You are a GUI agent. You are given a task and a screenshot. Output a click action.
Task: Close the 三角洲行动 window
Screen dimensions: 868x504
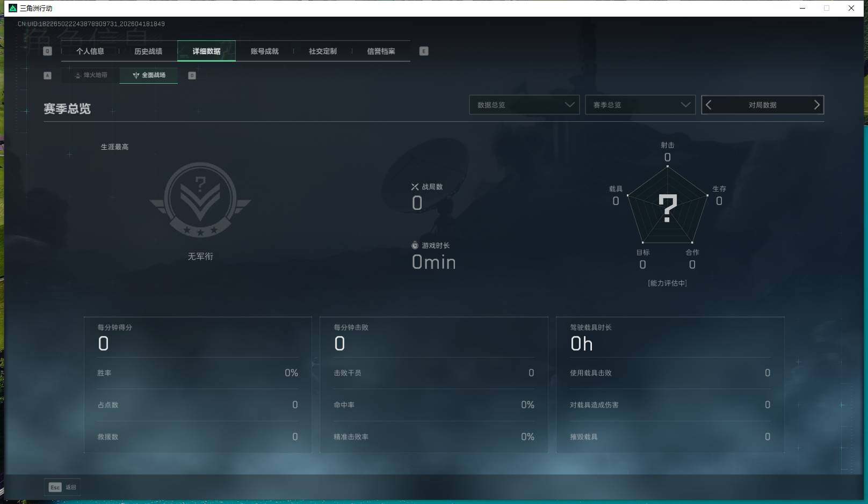pos(851,8)
